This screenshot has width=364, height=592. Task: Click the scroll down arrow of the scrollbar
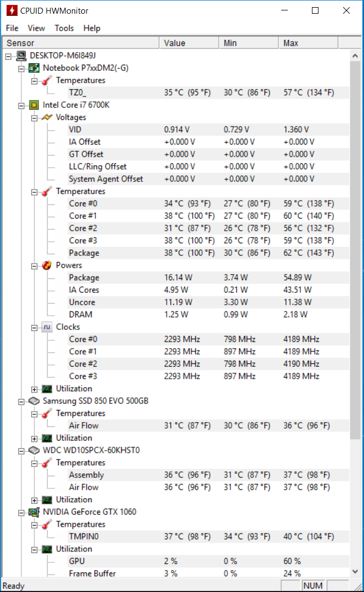355,571
